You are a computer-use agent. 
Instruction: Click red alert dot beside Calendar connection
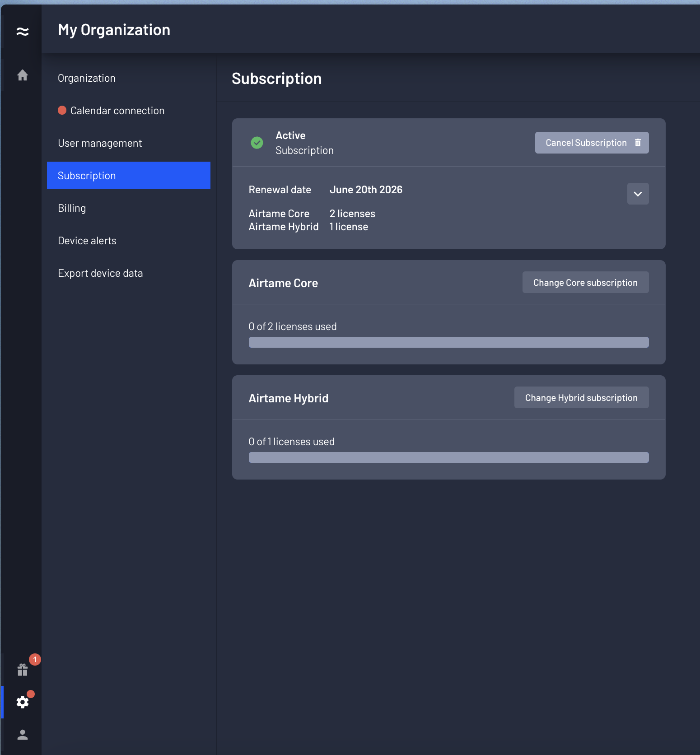pos(62,110)
